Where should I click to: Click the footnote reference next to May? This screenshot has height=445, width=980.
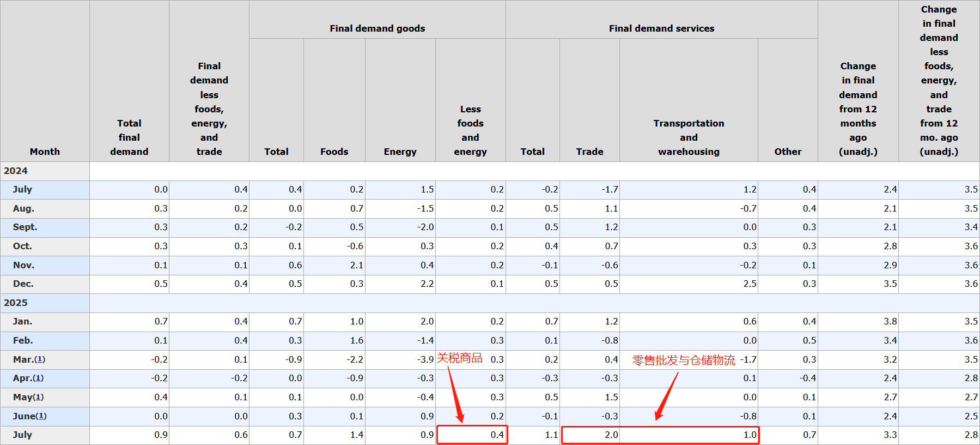38,397
